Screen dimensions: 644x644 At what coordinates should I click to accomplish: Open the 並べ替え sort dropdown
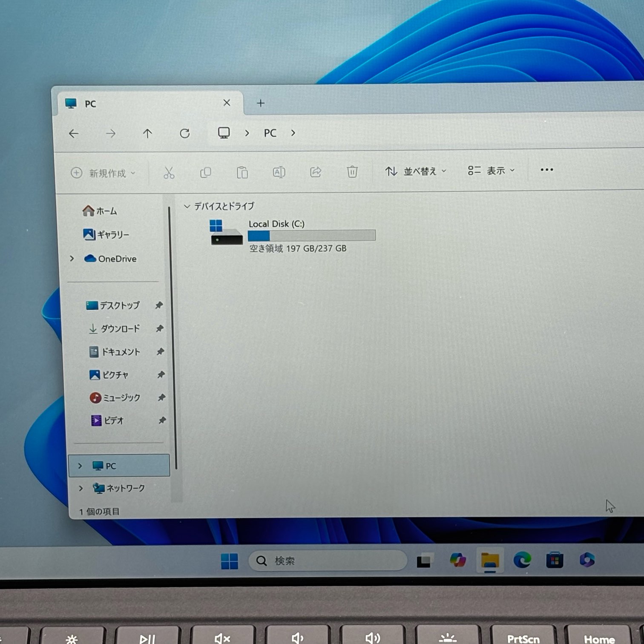click(x=416, y=171)
